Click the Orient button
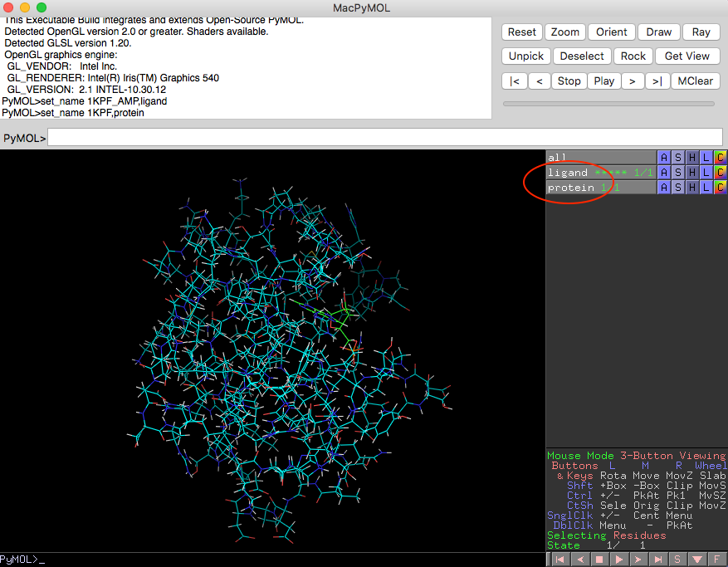The image size is (728, 567). pos(611,32)
